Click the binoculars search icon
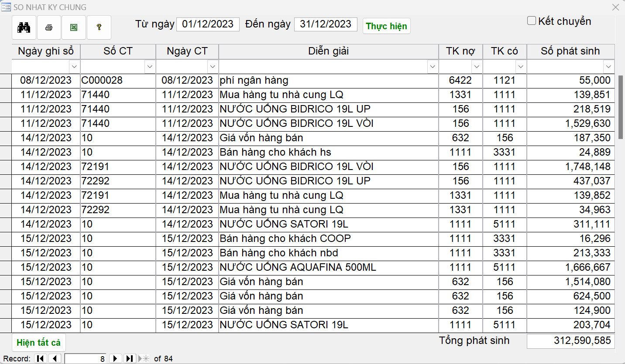This screenshot has height=364, width=625. coord(24,27)
